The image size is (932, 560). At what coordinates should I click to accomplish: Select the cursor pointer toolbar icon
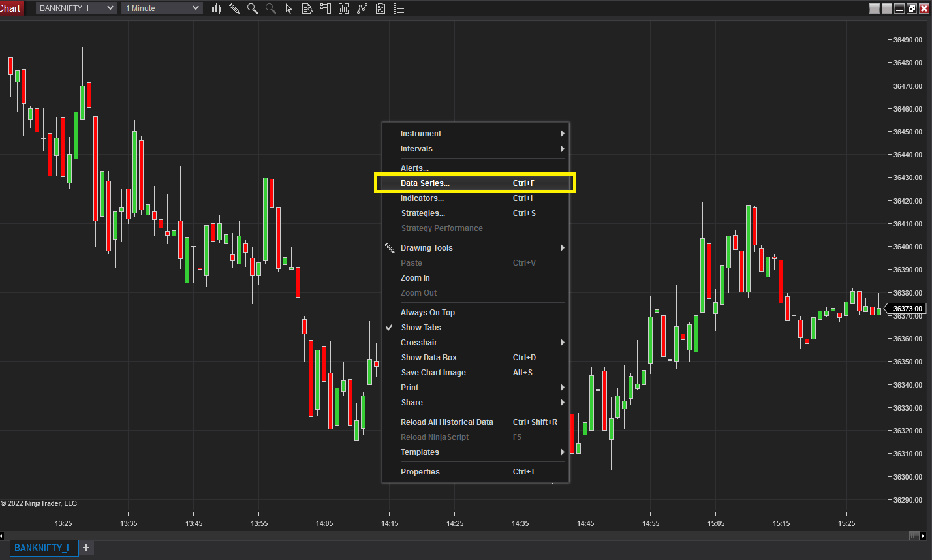pos(288,8)
